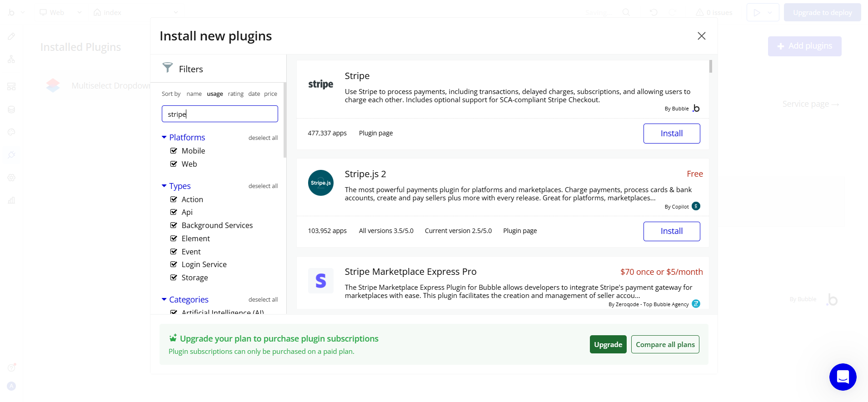This screenshot has height=402, width=868.
Task: Open the Bubble logo dropdown arrow
Action: 23,12
